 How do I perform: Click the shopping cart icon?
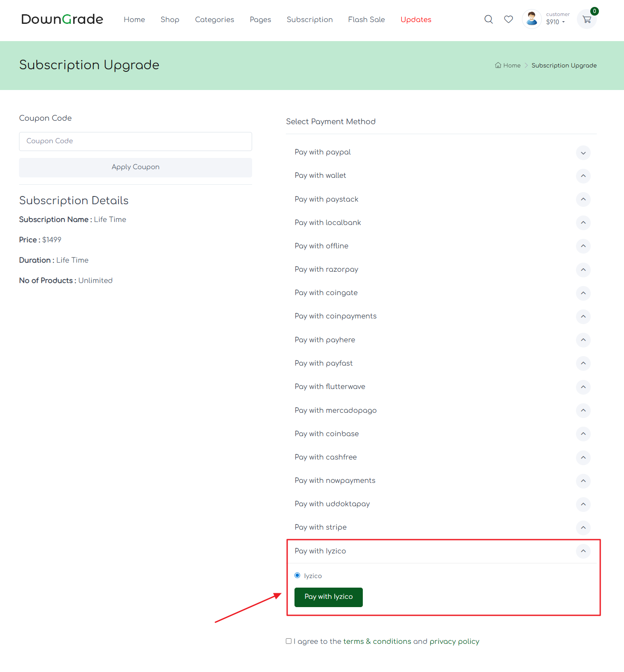[x=587, y=19]
